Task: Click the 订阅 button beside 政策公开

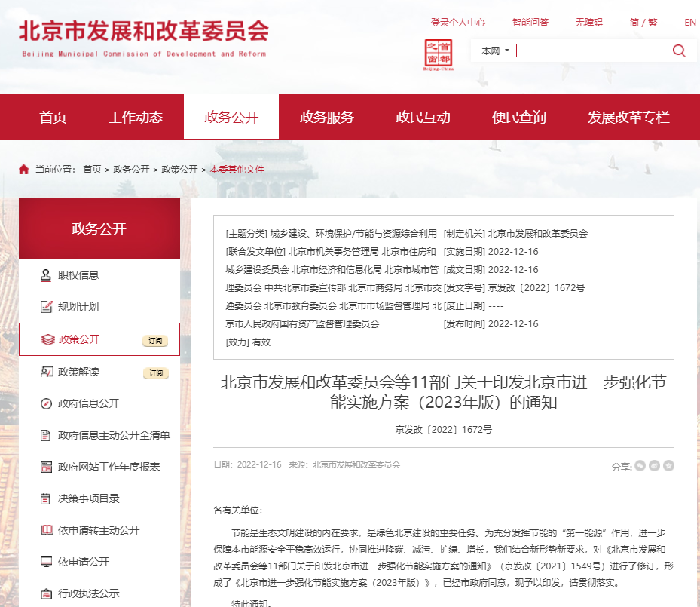Action: (x=155, y=340)
